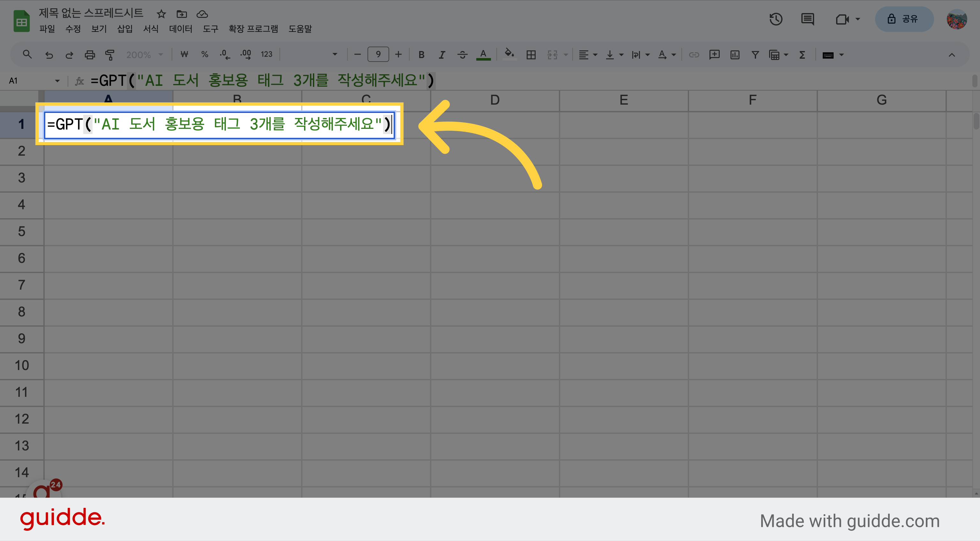Open the version history clock icon
The image size is (980, 541).
pos(776,19)
